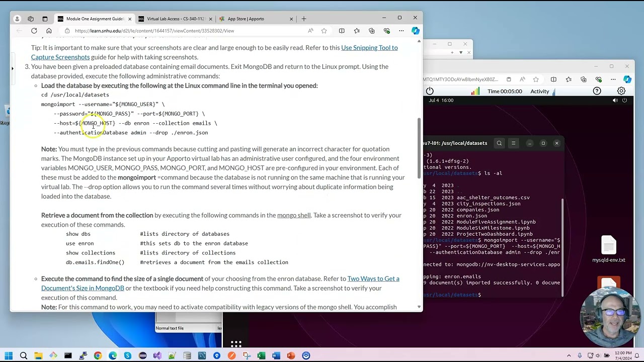
Task: Click the Jul 4 16:00 clock in Ubuntu
Action: tap(441, 100)
